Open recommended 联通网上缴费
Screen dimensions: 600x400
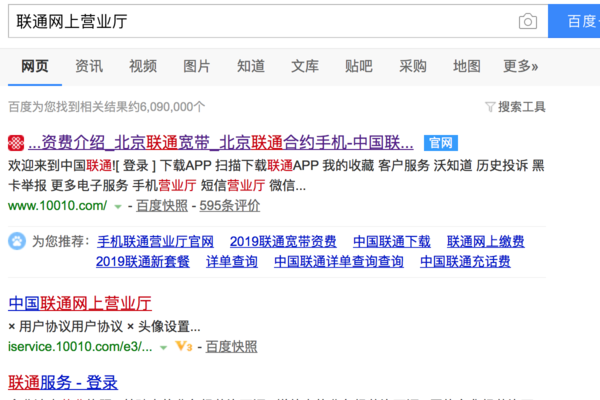pyautogui.click(x=486, y=242)
